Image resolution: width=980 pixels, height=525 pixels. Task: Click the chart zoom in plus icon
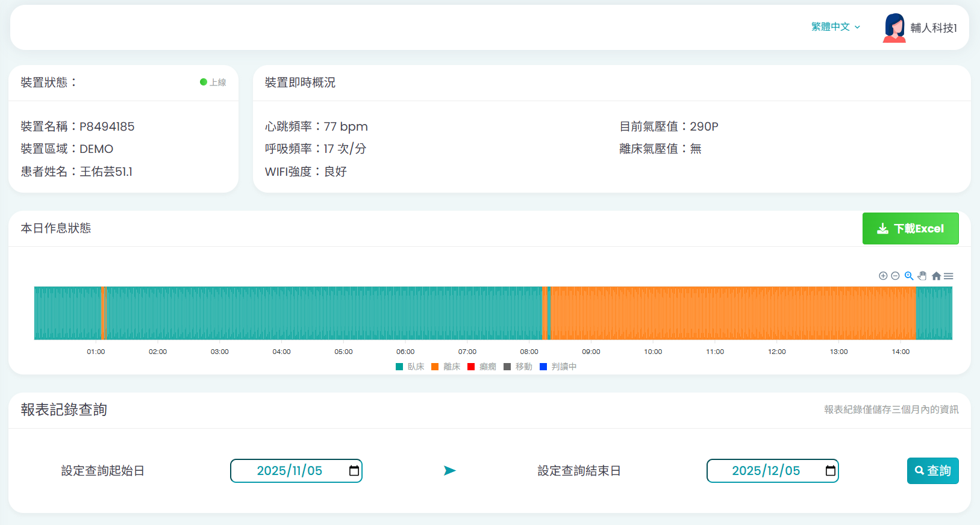click(883, 276)
